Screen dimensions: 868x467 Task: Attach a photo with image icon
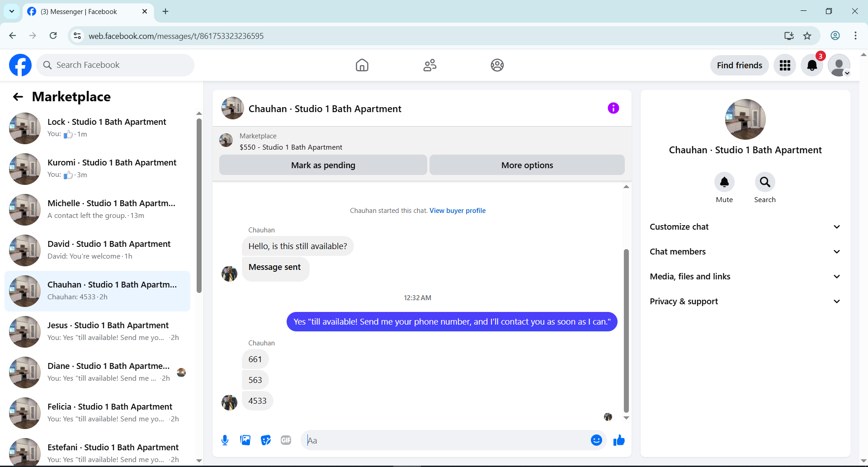coord(245,440)
